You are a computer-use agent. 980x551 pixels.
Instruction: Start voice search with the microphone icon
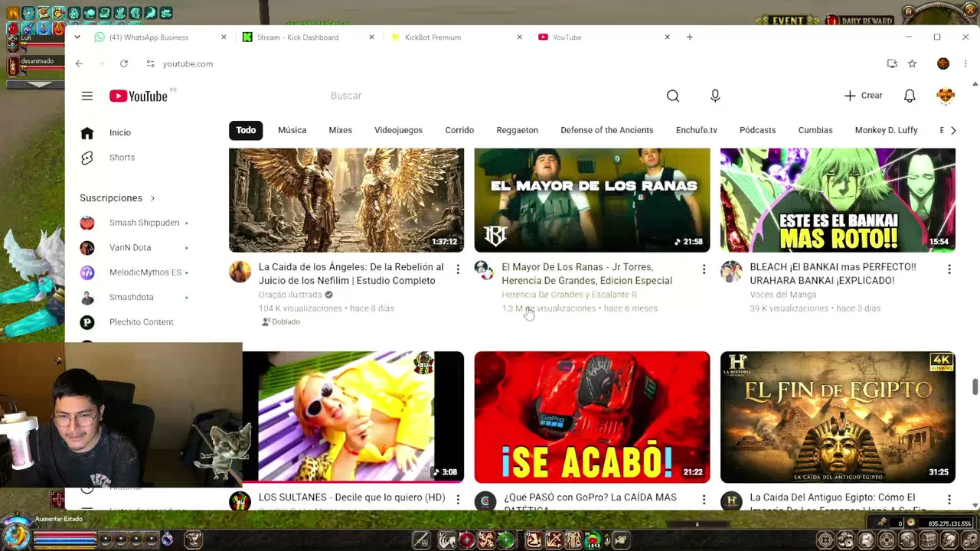715,96
